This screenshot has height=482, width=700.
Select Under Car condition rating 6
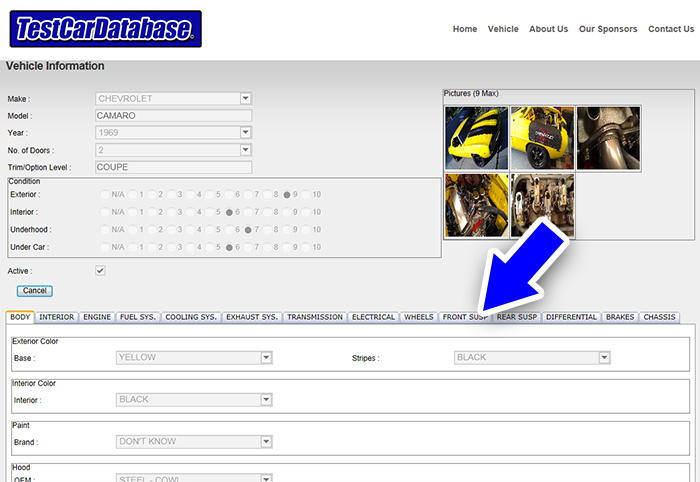tap(229, 247)
